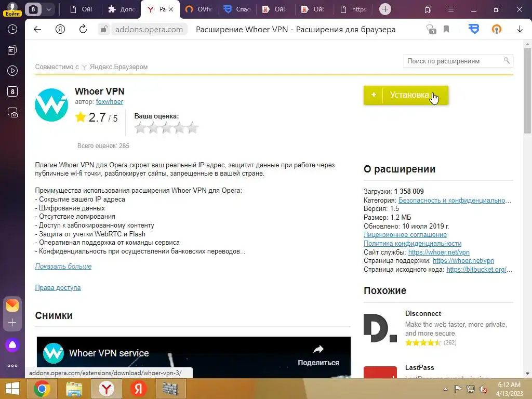The width and height of the screenshot is (532, 399).
Task: Open Yandex Mail from sidebar
Action: 12,305
